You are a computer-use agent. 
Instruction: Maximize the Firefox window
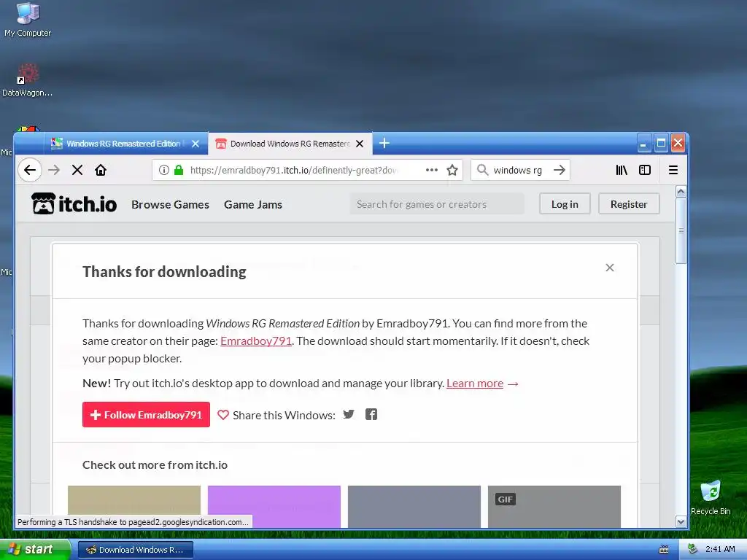pos(661,143)
